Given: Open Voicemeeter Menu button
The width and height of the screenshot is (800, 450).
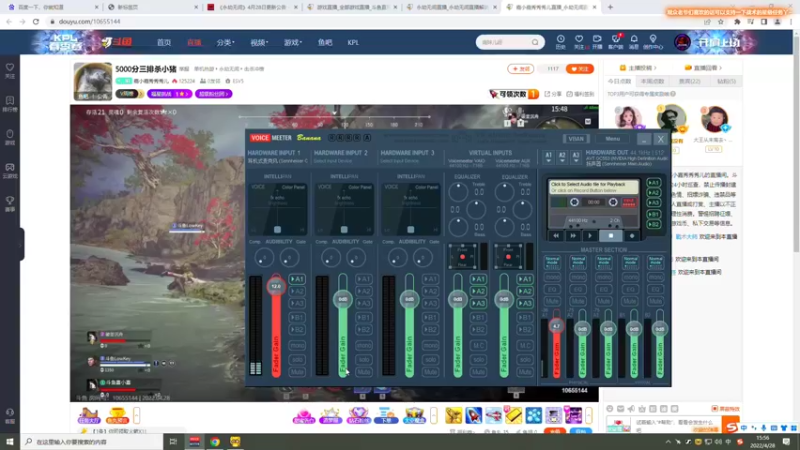Looking at the screenshot, I should click(x=612, y=139).
